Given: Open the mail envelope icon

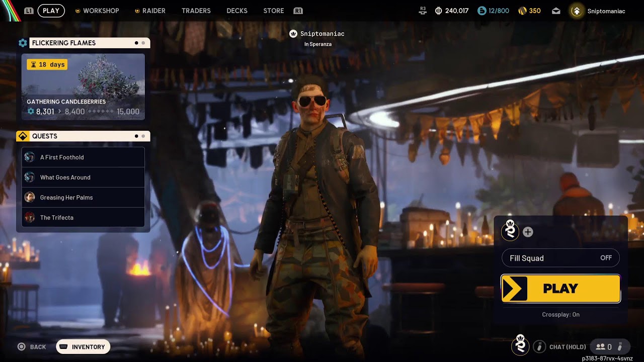Looking at the screenshot, I should [556, 11].
